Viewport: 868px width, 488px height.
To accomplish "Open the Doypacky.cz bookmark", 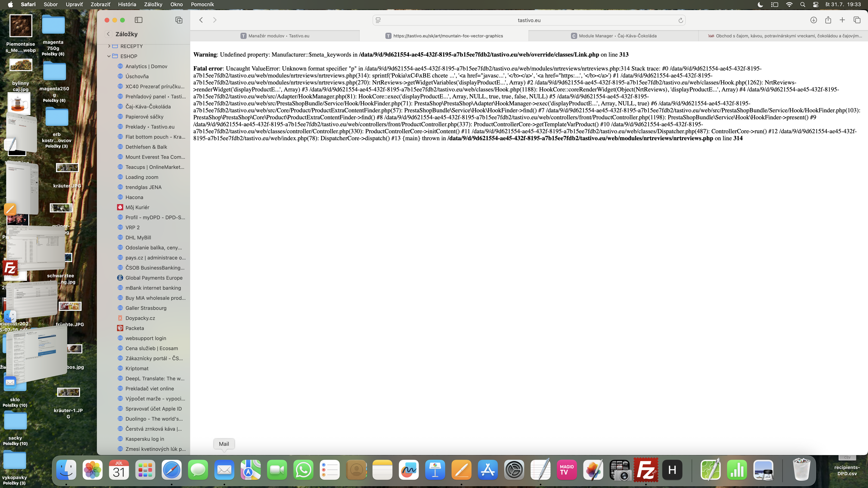I will click(140, 318).
